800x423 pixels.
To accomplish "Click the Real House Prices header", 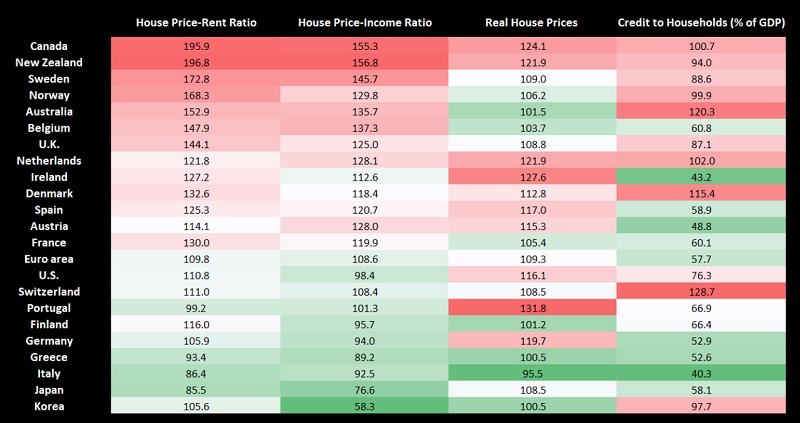I will pyautogui.click(x=532, y=21).
